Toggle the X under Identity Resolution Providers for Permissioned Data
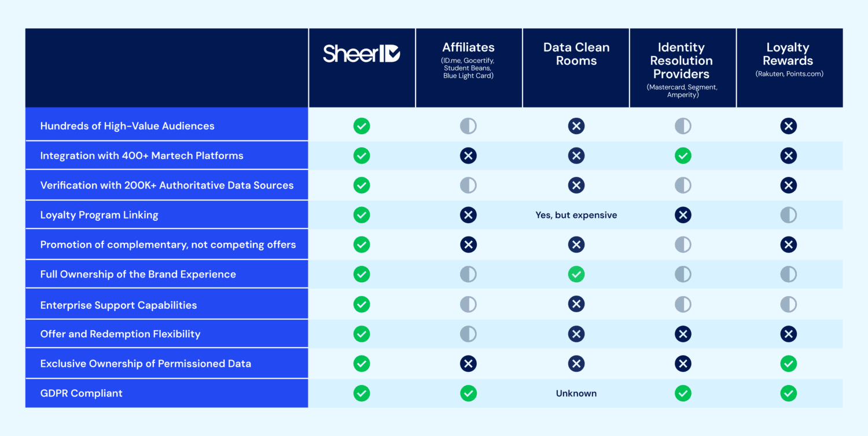868x436 pixels. pyautogui.click(x=683, y=364)
